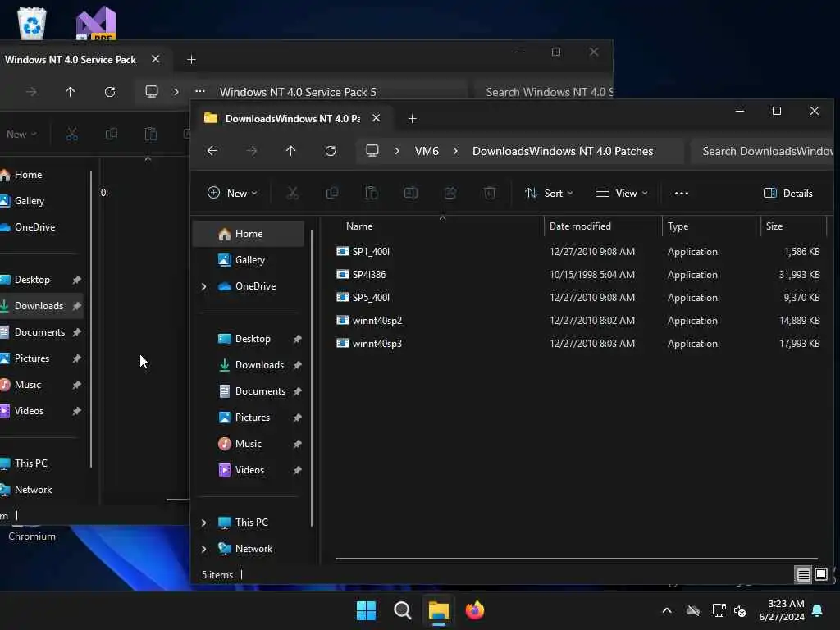
Task: Open File Explorer from the taskbar
Action: coord(438,610)
